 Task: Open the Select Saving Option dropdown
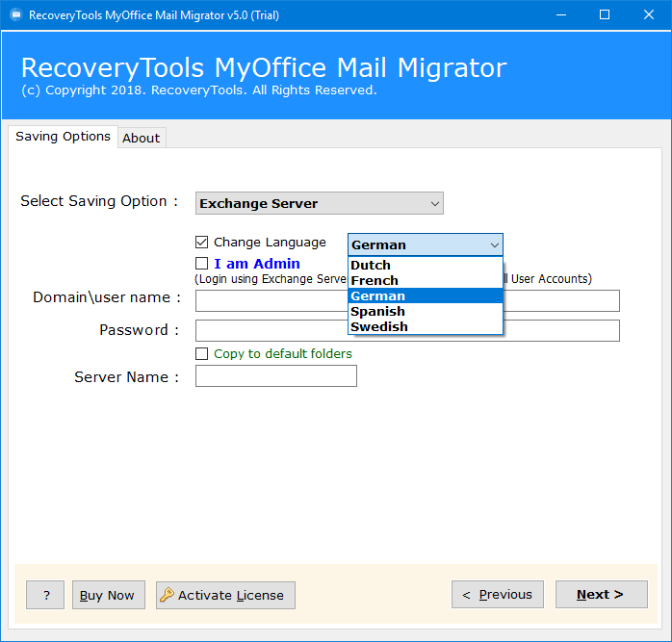tap(320, 203)
